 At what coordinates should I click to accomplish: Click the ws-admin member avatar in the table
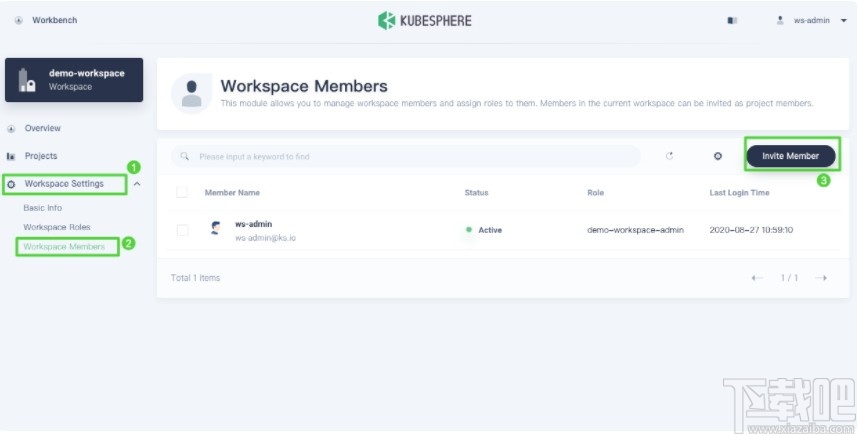pyautogui.click(x=215, y=229)
